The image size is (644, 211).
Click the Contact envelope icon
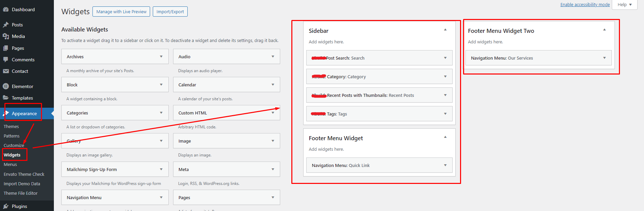(6, 71)
